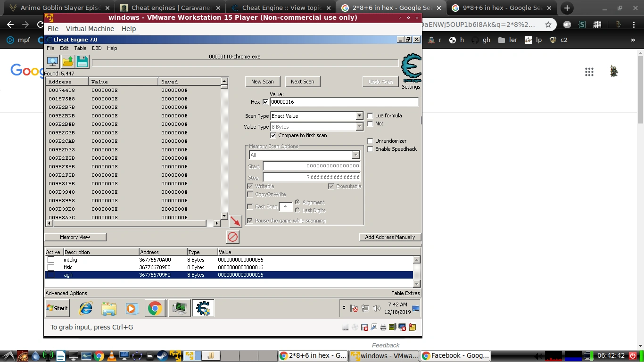Click the load table folder icon

pos(68,62)
